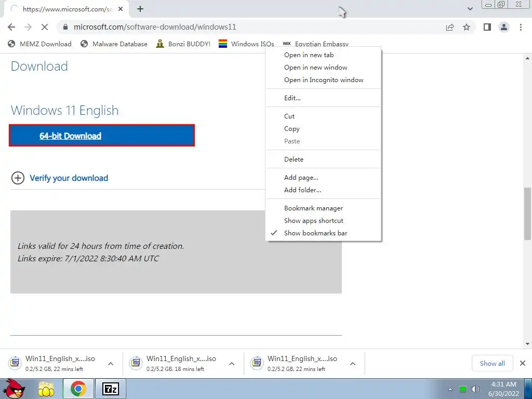This screenshot has height=399, width=532.
Task: Close the microsoft.com tab
Action: click(x=121, y=9)
